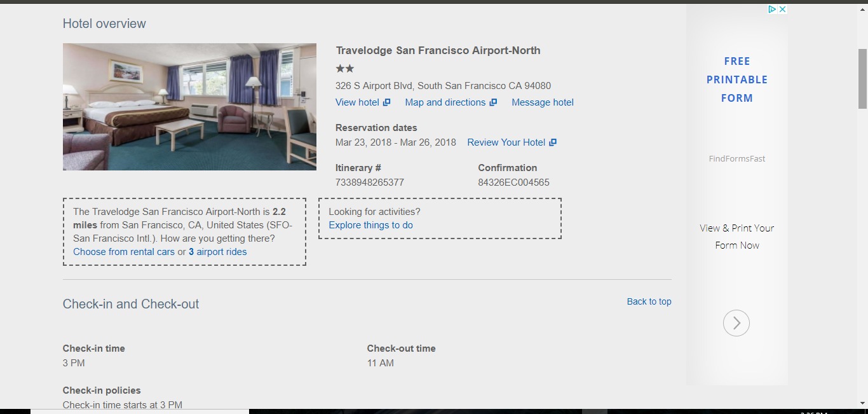Choose from rental cars link
Viewport: 868px width, 414px height.
click(124, 252)
